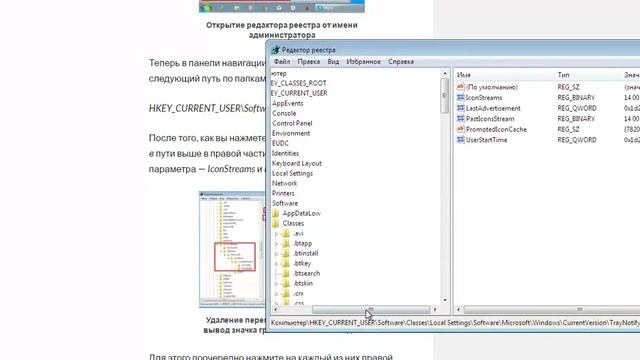640x360 pixels.
Task: Click the tree pane scroll down arrow
Action: coord(444,300)
